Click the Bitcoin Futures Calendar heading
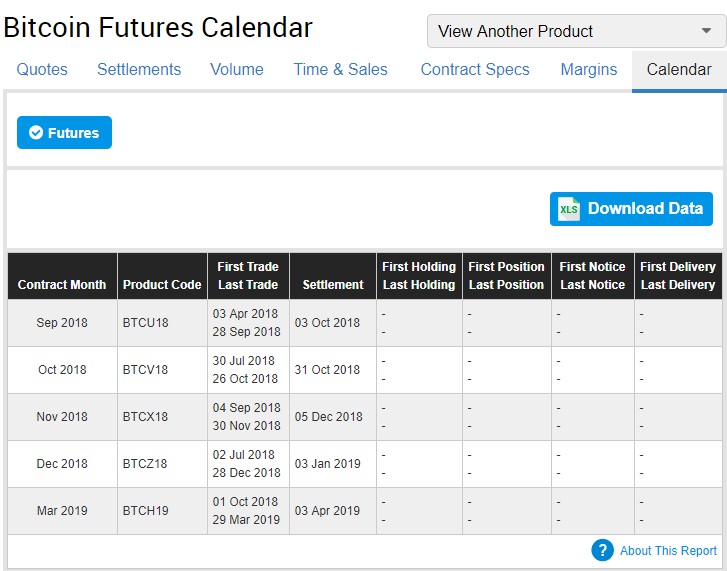 158,27
